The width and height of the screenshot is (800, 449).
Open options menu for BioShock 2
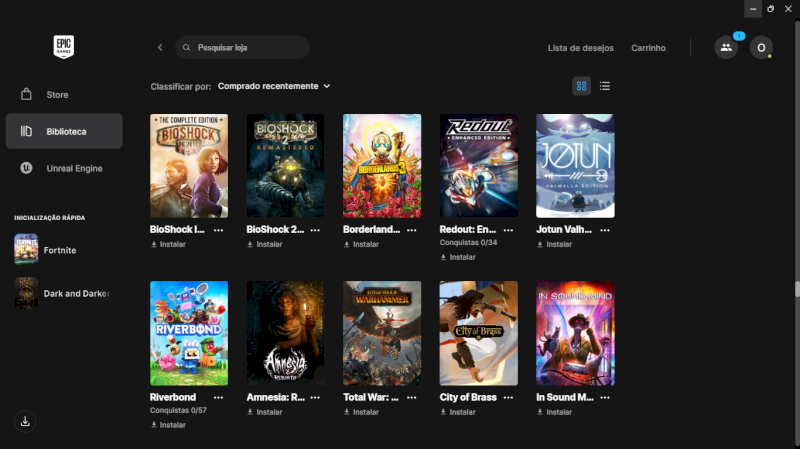click(x=315, y=230)
